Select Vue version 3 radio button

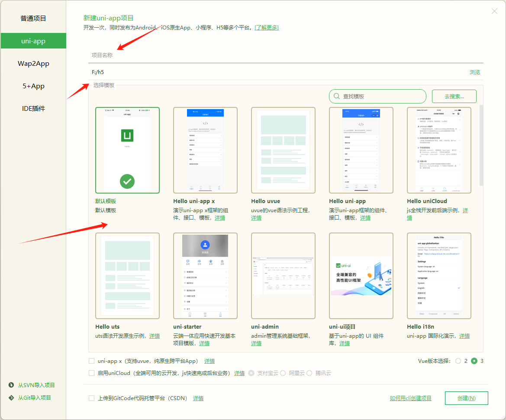coord(474,361)
